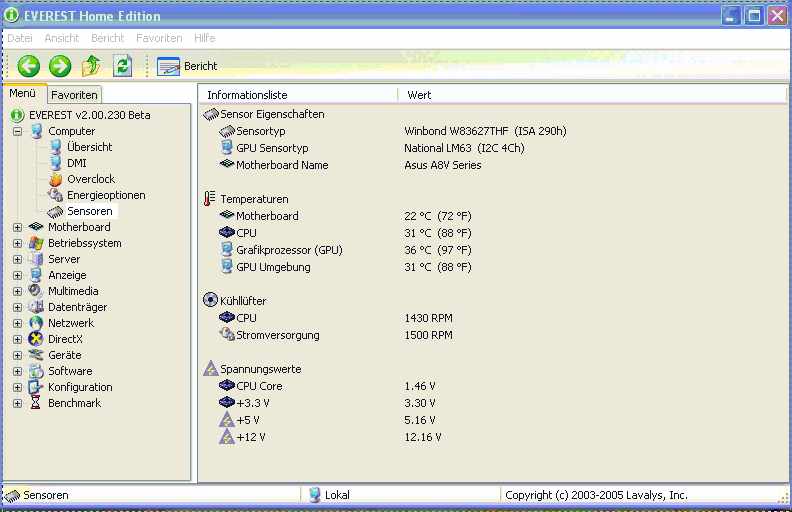Click the DMI icon in tree
This screenshot has height=512, width=792.
coord(56,163)
